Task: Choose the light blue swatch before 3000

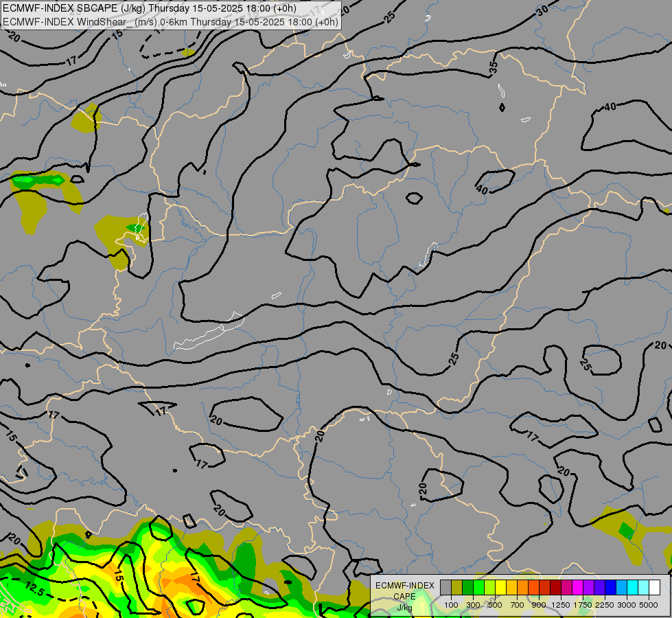Action: [x=621, y=587]
